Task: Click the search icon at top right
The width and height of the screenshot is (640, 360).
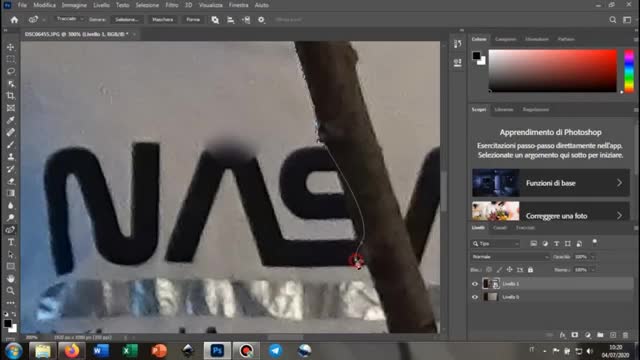Action: [613, 20]
